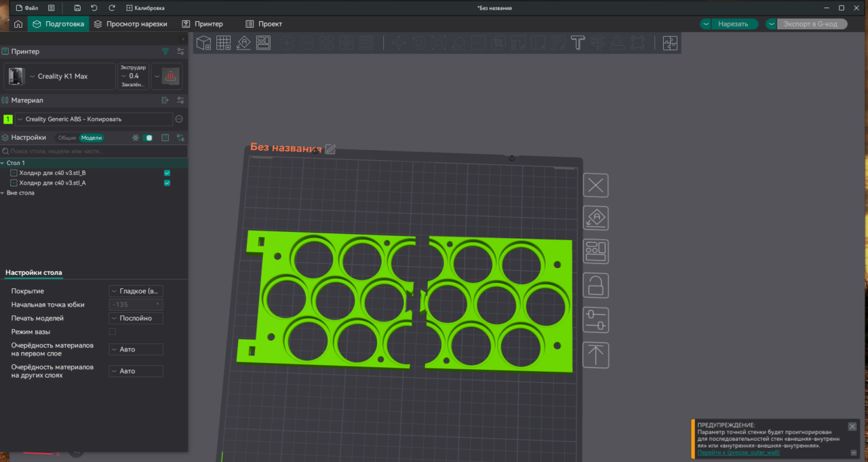Viewport: 868px width, 462px height.
Task: Expand the Creality Generic ABS material dropdown
Action: click(94, 119)
